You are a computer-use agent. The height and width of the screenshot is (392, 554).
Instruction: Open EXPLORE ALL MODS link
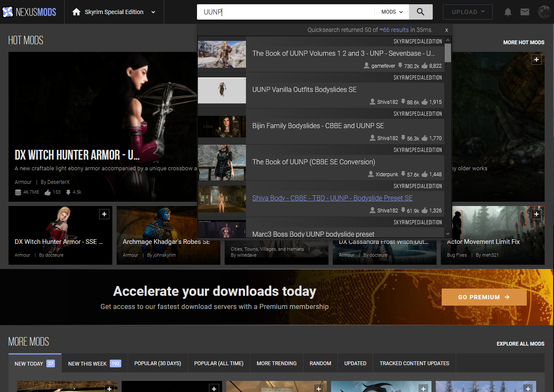[x=520, y=343]
